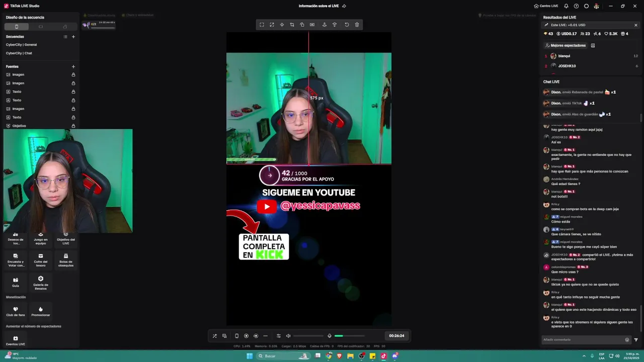Image resolution: width=644 pixels, height=362 pixels.
Task: Close the Este LIVE earnings banner
Action: tap(636, 25)
